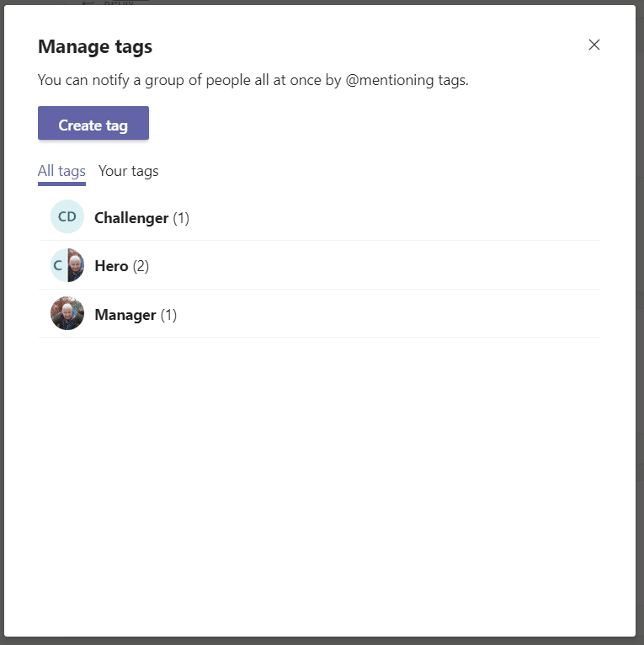Image resolution: width=644 pixels, height=645 pixels.
Task: Click the Hero member count (2)
Action: click(x=141, y=266)
